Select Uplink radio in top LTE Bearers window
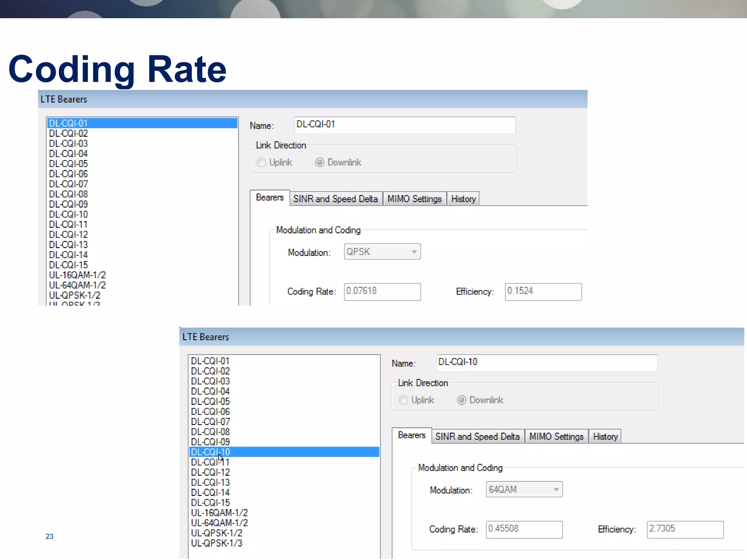The height and width of the screenshot is (560, 747). click(x=261, y=162)
